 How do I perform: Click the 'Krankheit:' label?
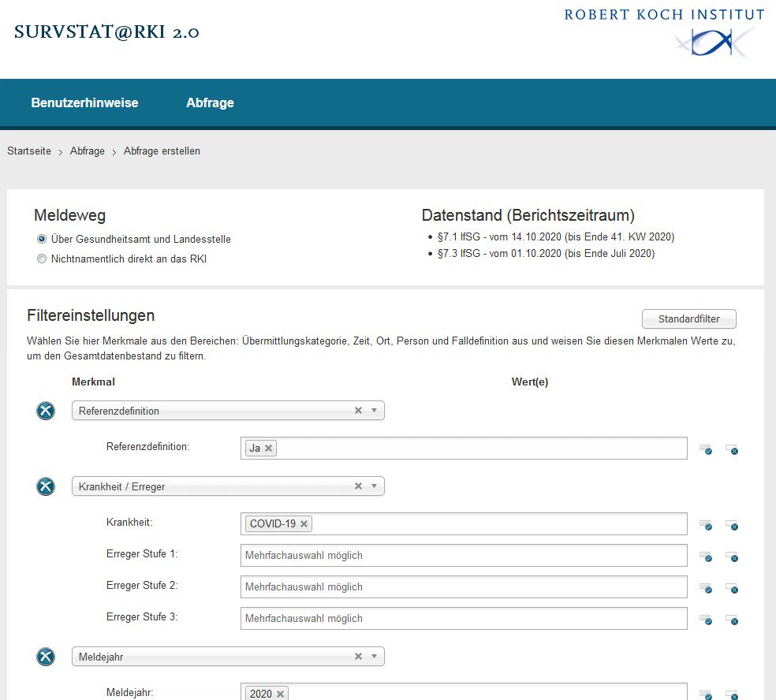(x=129, y=523)
